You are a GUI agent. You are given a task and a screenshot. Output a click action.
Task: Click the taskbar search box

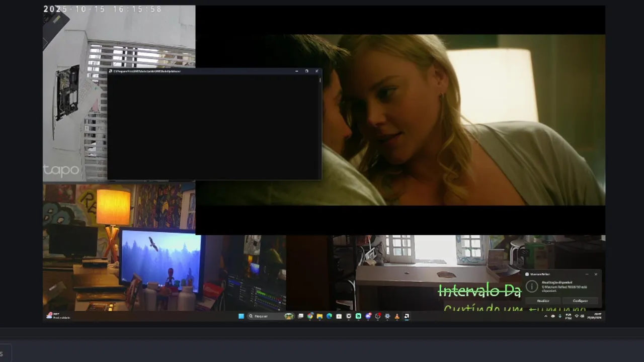[271, 316]
